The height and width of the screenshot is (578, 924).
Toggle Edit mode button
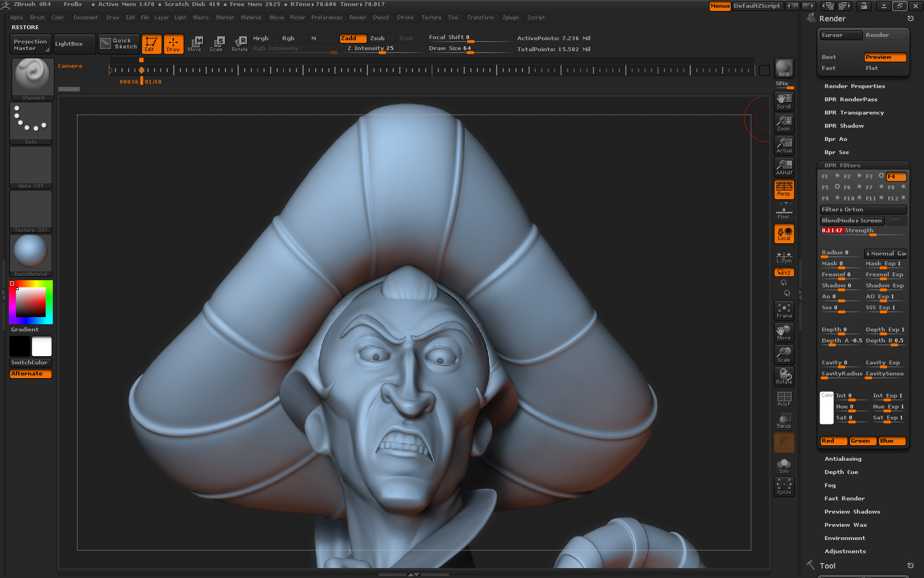click(151, 44)
